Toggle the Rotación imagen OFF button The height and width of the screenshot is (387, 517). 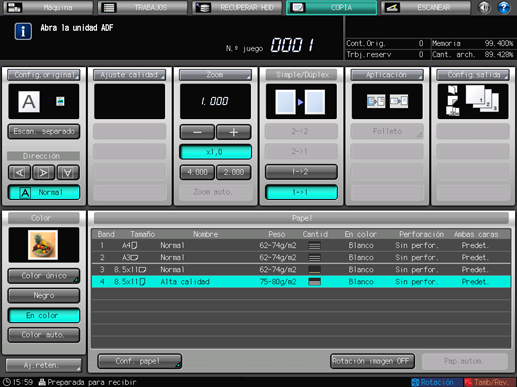(372, 361)
